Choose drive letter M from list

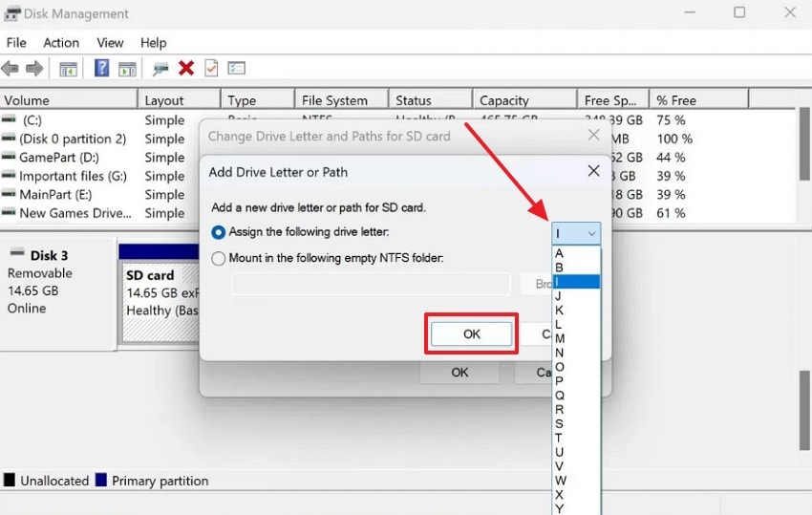click(x=576, y=338)
